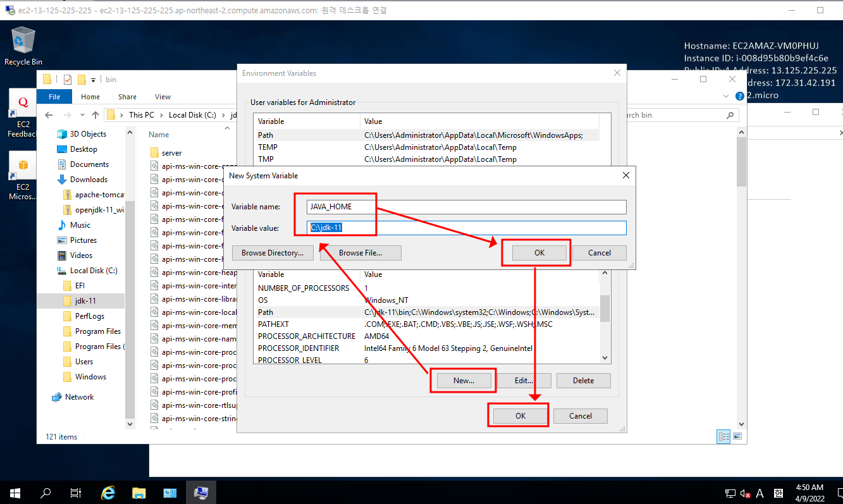Open the Recycle Bin desktop icon
Viewport: 843px width, 504px height.
click(23, 46)
